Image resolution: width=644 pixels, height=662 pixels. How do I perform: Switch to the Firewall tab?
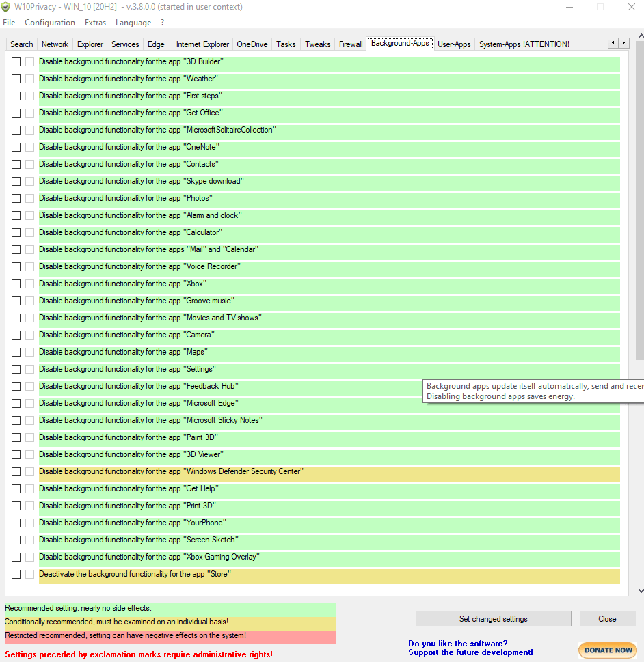click(351, 44)
